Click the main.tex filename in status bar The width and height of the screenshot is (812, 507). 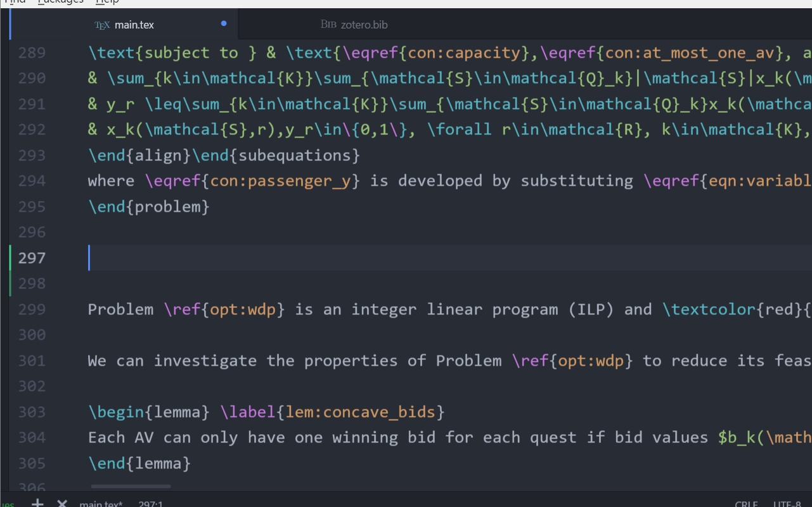point(101,504)
